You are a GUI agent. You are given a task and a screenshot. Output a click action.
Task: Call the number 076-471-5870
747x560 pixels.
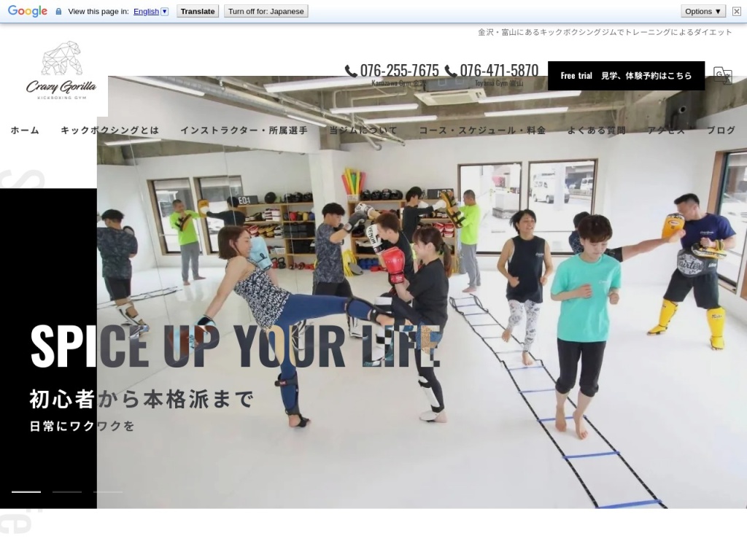(499, 71)
